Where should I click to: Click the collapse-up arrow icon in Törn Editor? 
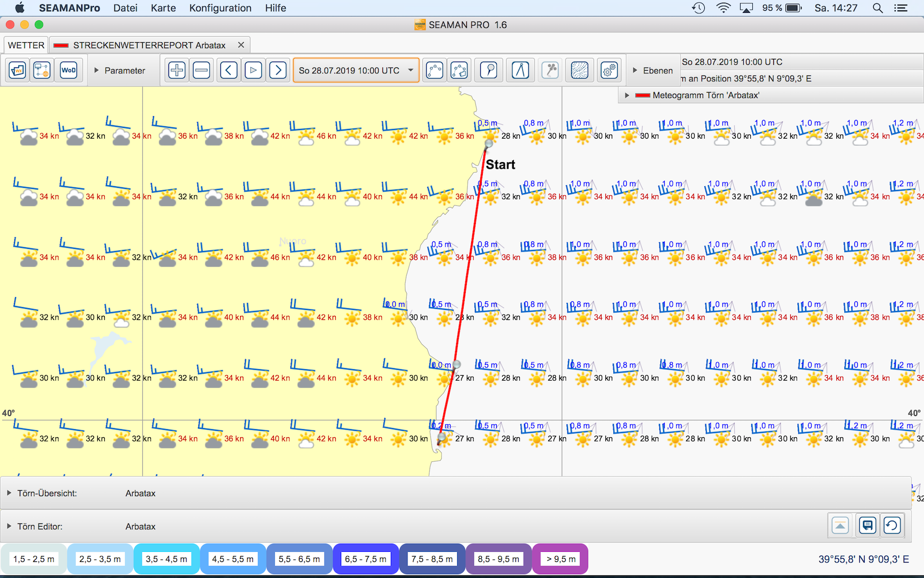click(840, 526)
